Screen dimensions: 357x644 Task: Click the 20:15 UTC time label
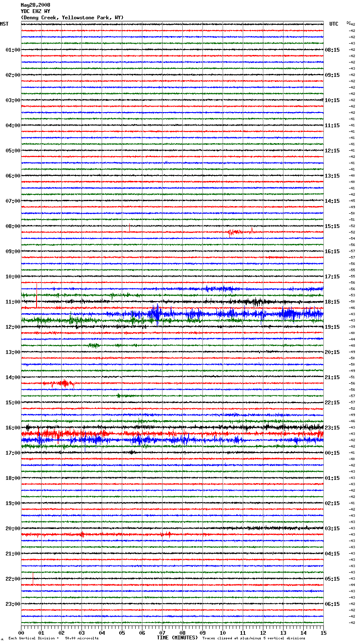[x=332, y=352]
